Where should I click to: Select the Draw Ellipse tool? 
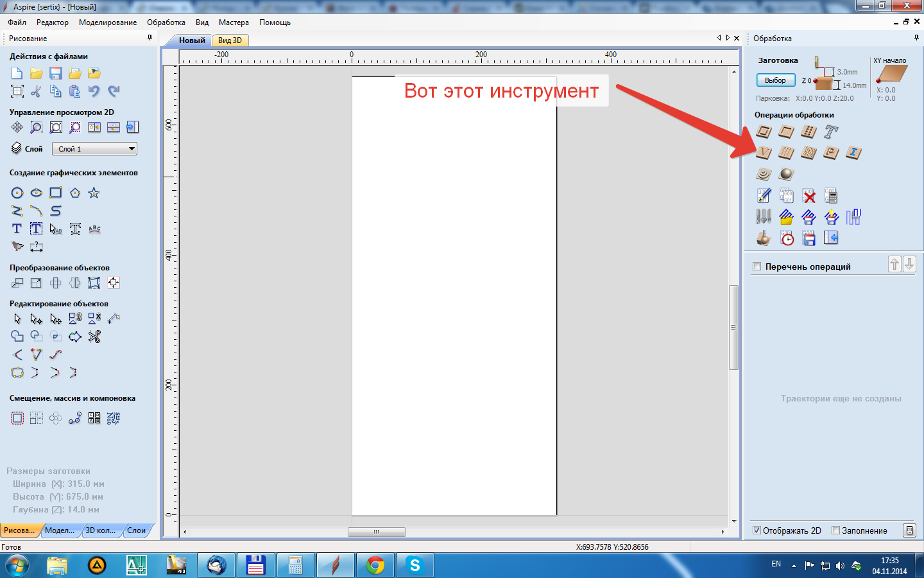(37, 193)
